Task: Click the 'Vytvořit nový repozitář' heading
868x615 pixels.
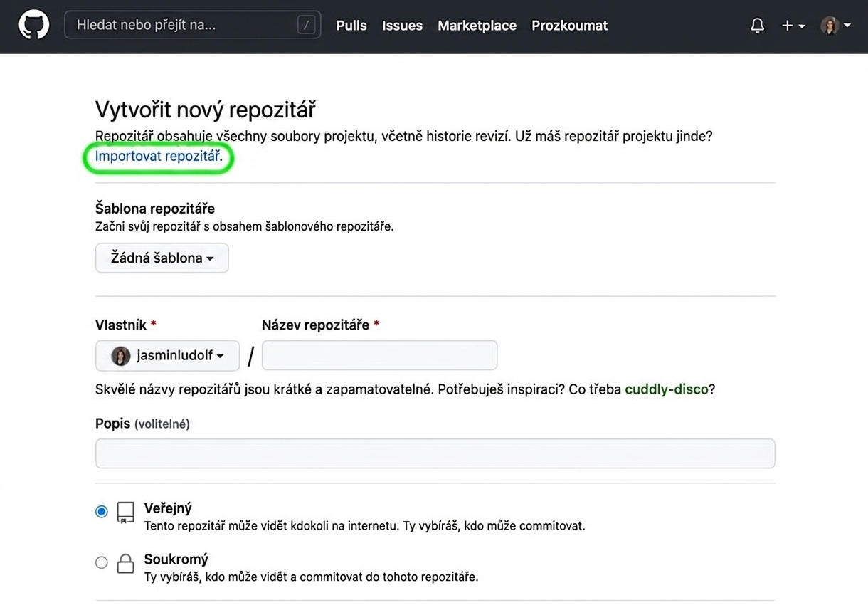Action: click(x=206, y=110)
